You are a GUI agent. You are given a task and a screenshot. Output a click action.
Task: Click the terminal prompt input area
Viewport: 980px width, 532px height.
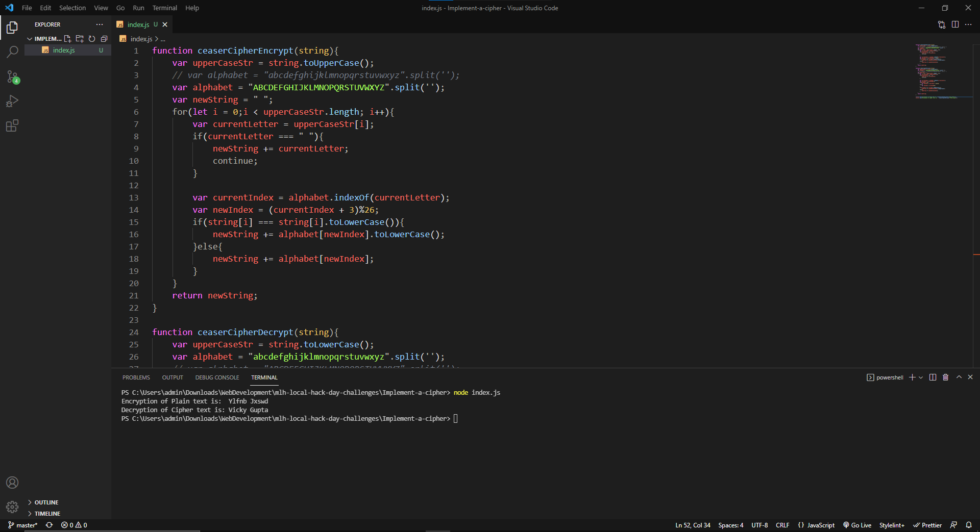point(456,419)
